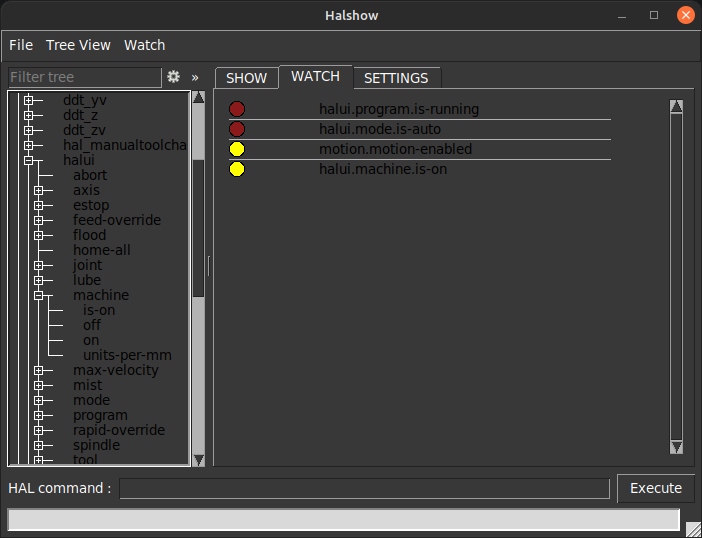Click the pane divider handle between panels

tap(209, 266)
